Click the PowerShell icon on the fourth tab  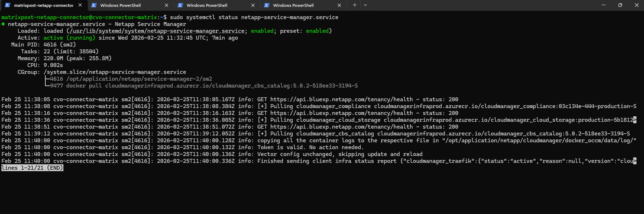tap(267, 5)
